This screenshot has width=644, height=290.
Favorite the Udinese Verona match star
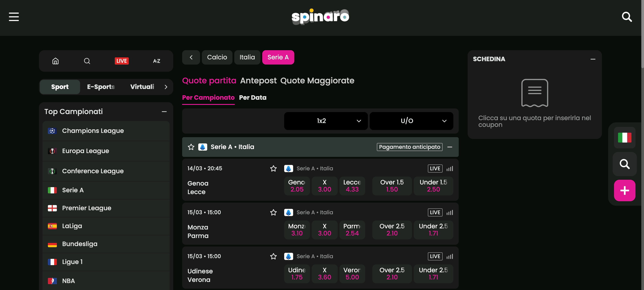(273, 256)
